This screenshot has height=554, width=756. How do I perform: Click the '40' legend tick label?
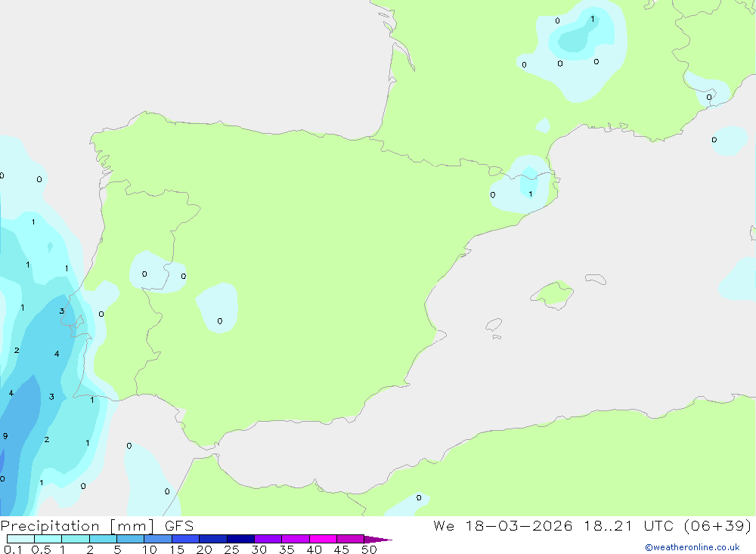pyautogui.click(x=314, y=549)
